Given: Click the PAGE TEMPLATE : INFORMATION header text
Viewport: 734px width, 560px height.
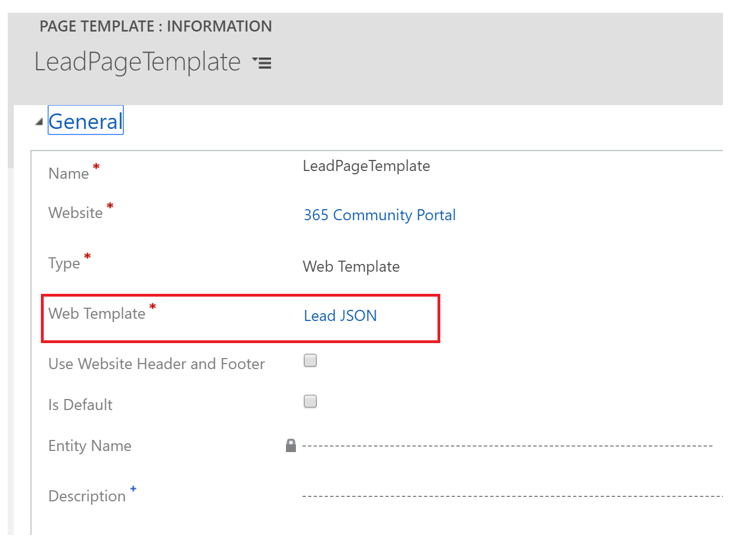Looking at the screenshot, I should tap(155, 26).
